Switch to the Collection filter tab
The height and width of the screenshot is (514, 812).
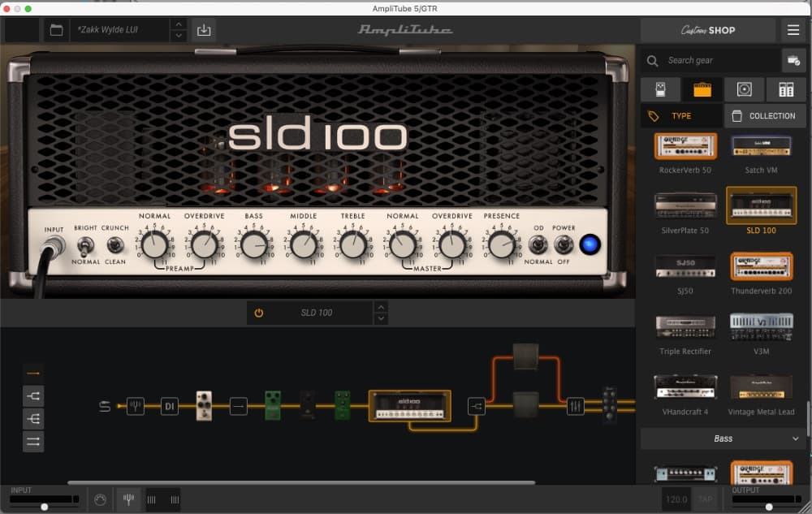[x=765, y=116]
